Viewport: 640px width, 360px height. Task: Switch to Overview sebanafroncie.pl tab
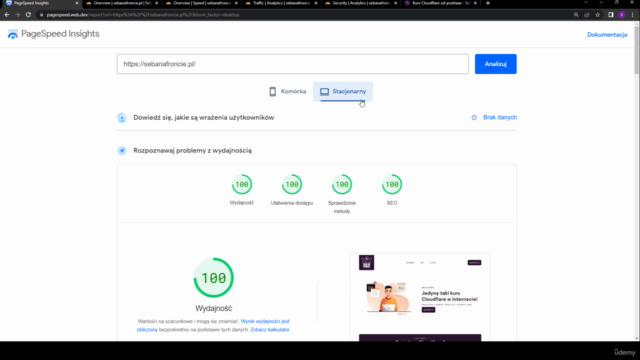tap(122, 3)
